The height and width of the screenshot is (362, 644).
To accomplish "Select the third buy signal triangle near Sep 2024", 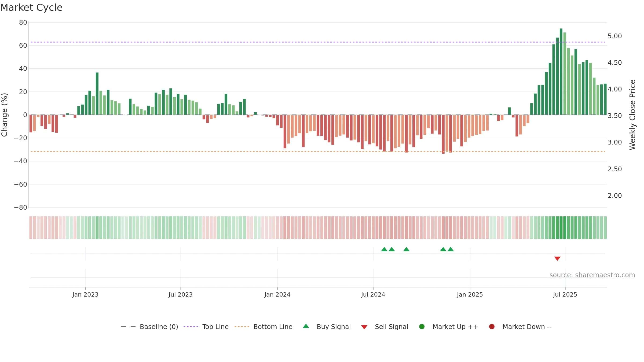I will [407, 249].
